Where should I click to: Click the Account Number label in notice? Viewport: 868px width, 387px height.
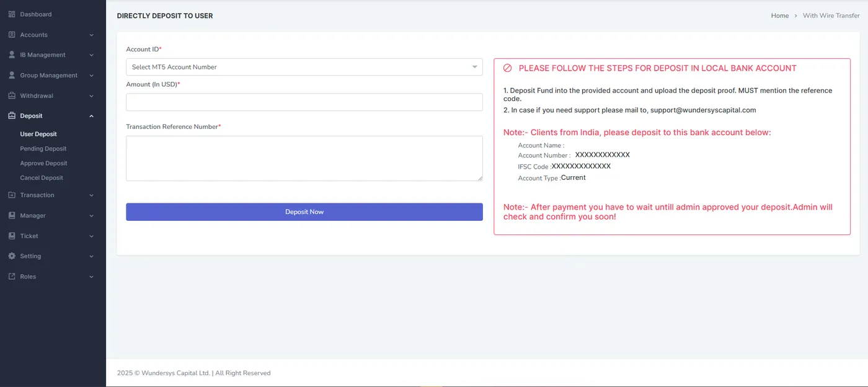coord(544,156)
